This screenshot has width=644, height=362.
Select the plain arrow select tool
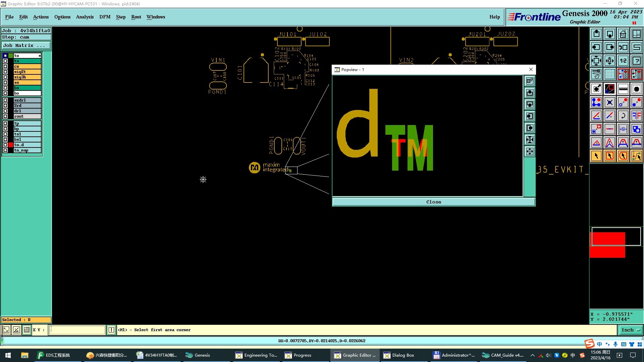click(x=596, y=156)
